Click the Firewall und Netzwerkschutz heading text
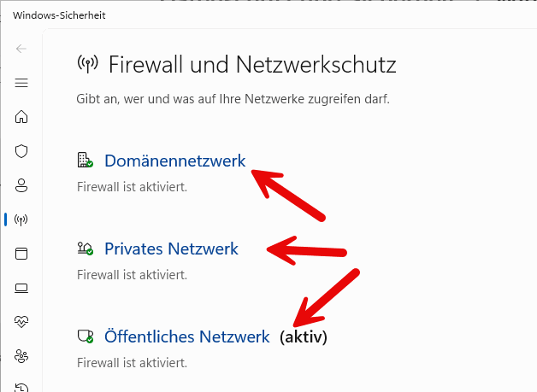The image size is (537, 392). tap(252, 63)
